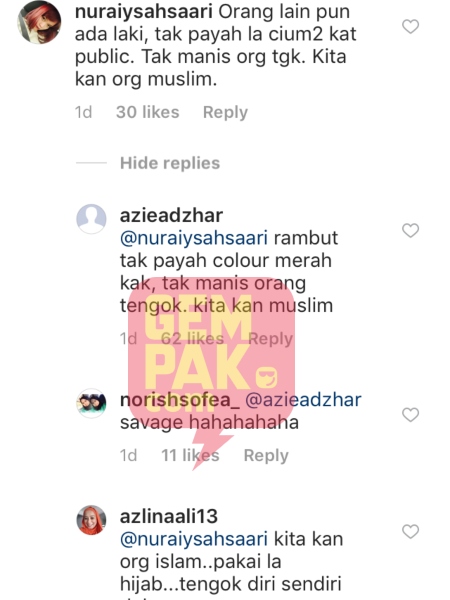The width and height of the screenshot is (450, 600).
Task: Heart azlinaali13's reply about hijab
Action: click(411, 532)
